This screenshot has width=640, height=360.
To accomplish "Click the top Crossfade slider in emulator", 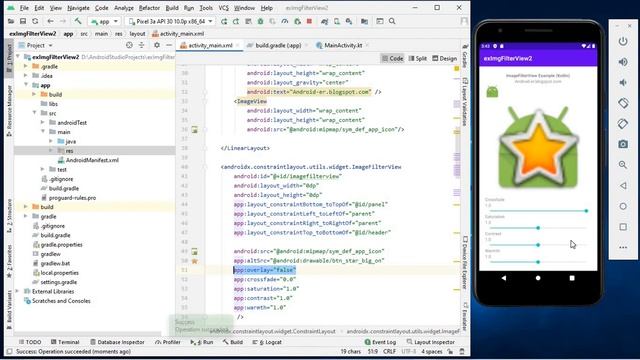I will (x=538, y=211).
